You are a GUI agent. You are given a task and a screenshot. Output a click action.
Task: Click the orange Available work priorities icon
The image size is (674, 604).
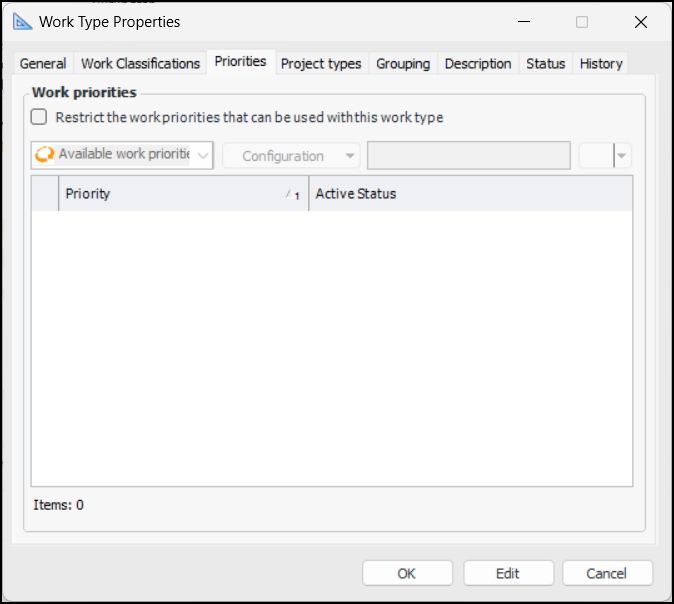click(45, 155)
